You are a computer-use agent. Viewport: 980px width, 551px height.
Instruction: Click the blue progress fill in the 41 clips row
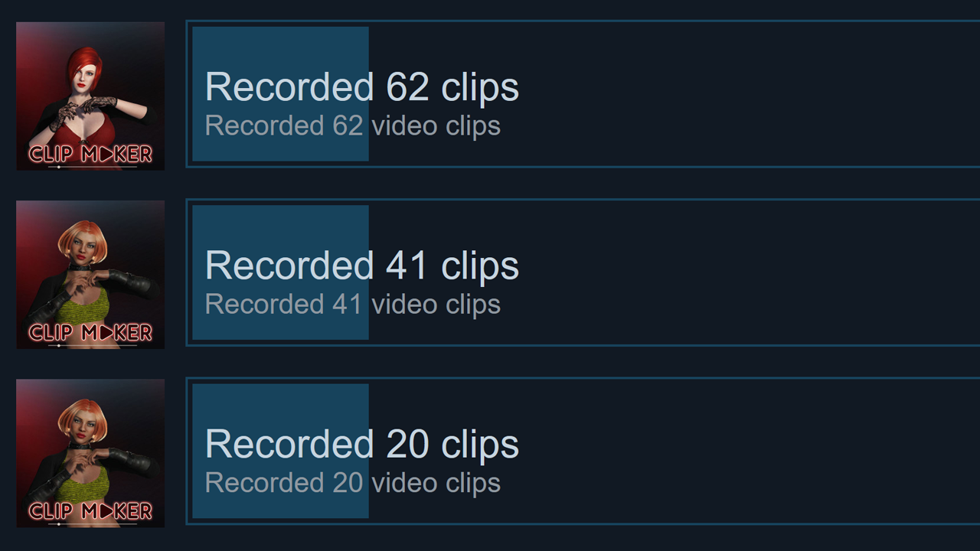tap(280, 272)
